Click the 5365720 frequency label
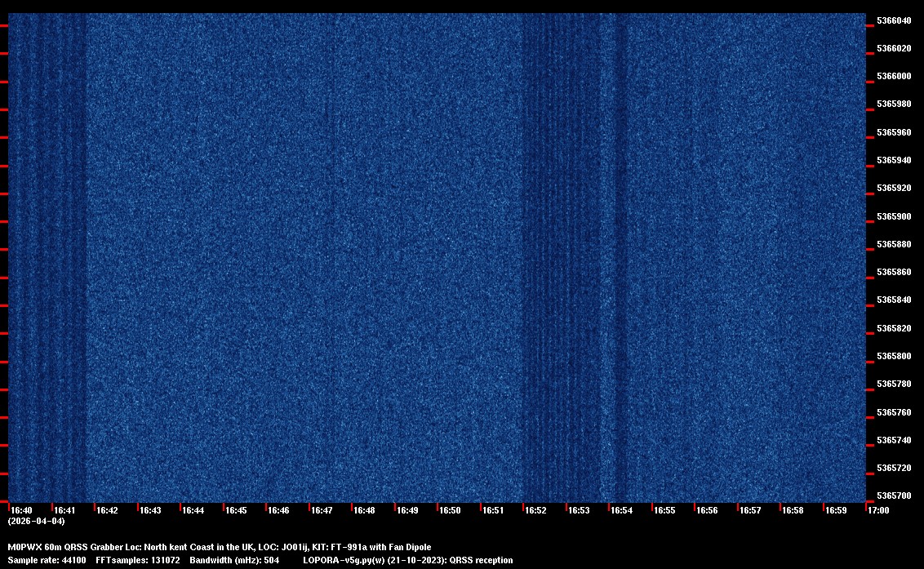 (894, 468)
